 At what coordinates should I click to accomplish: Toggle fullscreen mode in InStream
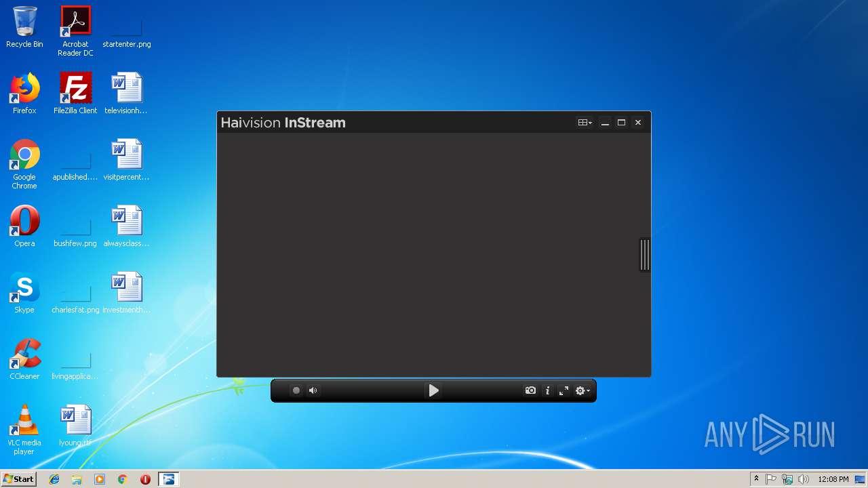pyautogui.click(x=564, y=390)
